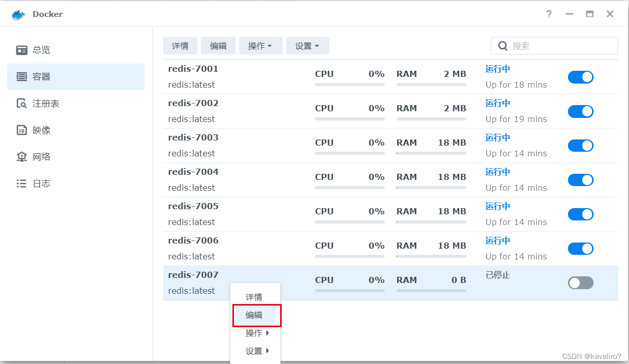Turn off redis-7002 container switch
629x364 pixels.
pyautogui.click(x=581, y=111)
